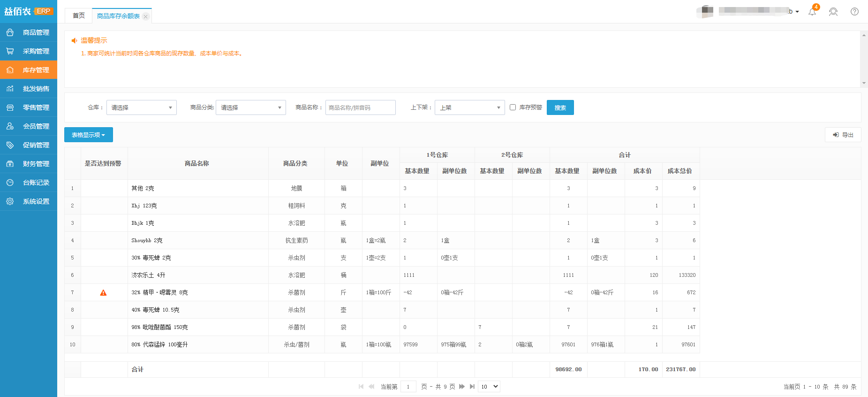Enable the 库存预警 checkbox

[x=513, y=107]
